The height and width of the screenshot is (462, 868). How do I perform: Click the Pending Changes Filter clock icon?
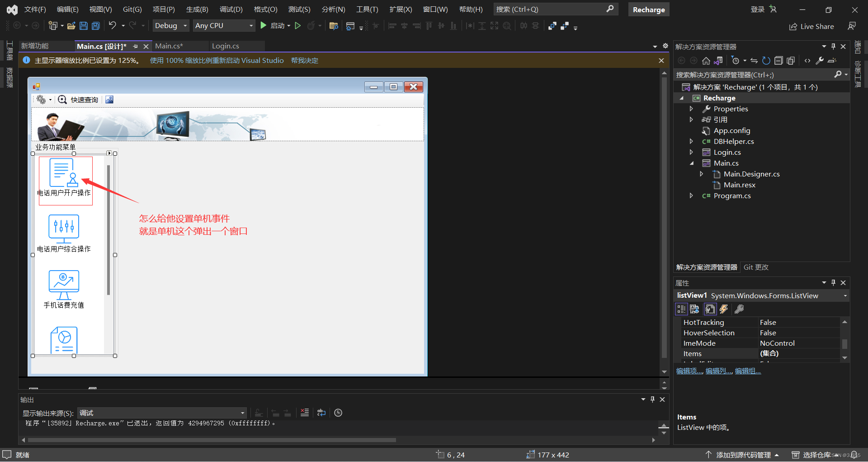tap(735, 61)
